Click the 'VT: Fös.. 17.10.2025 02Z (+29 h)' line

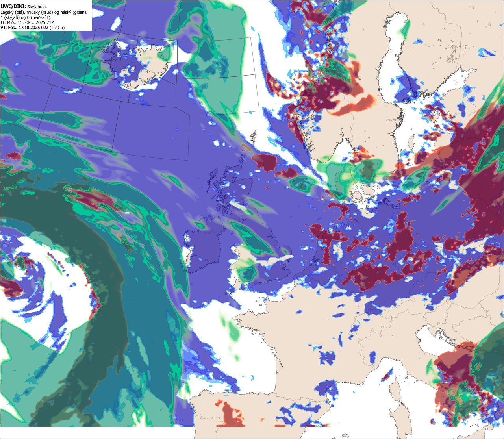[x=33, y=28]
